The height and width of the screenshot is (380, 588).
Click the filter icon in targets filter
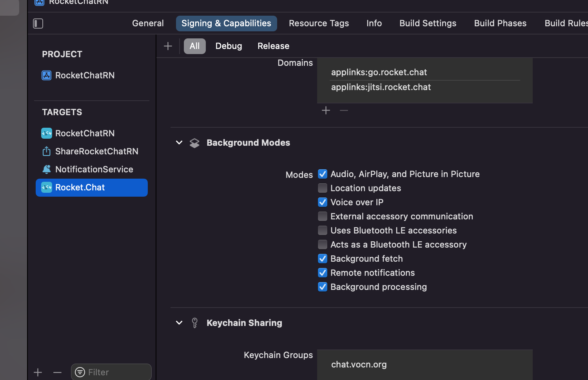[80, 372]
